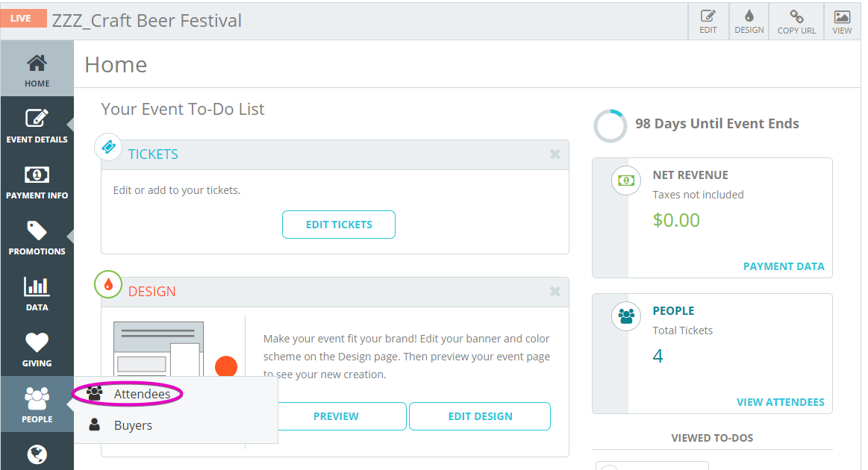Click the Design card droplet icon
Viewport: 868px width, 470px height.
pyautogui.click(x=108, y=284)
